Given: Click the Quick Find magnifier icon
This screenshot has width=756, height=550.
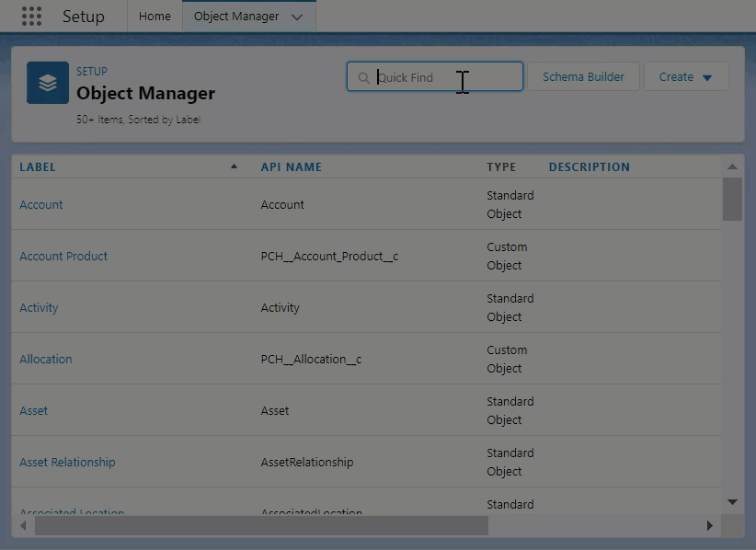Looking at the screenshot, I should (363, 78).
